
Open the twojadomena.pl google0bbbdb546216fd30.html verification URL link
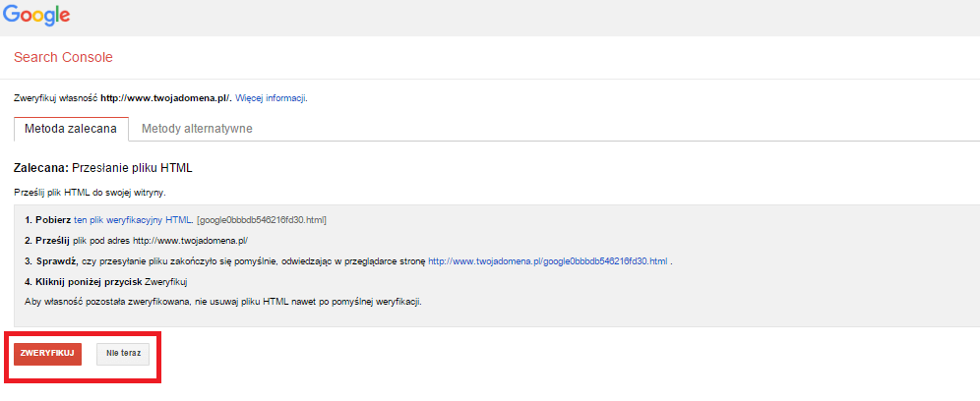pyautogui.click(x=547, y=261)
